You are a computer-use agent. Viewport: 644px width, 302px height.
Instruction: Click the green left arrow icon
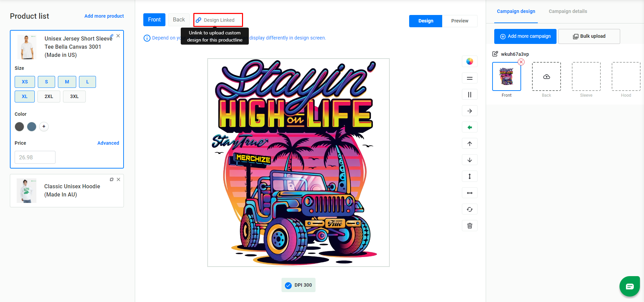(x=470, y=127)
